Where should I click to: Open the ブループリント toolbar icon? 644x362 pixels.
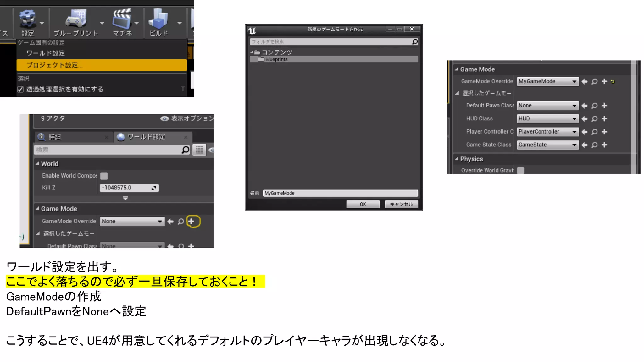pos(75,22)
